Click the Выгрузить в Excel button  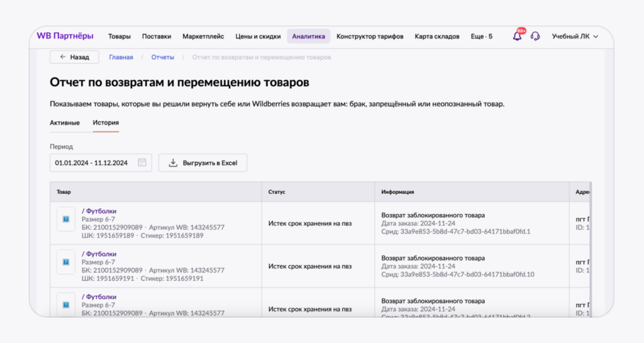[x=203, y=162]
